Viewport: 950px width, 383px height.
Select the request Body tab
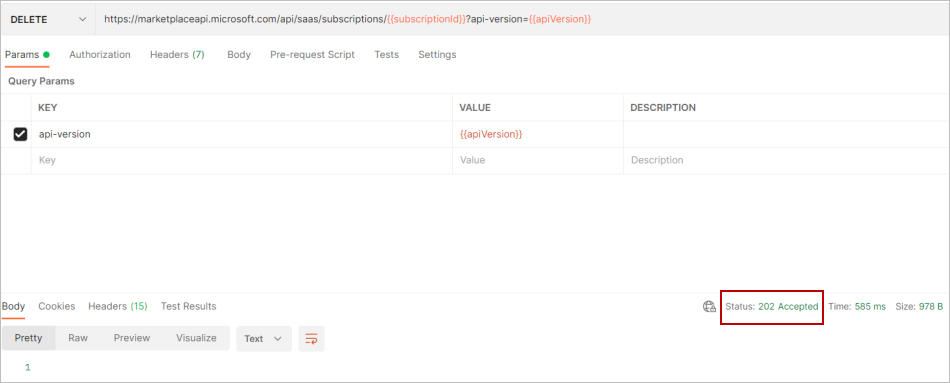click(239, 55)
